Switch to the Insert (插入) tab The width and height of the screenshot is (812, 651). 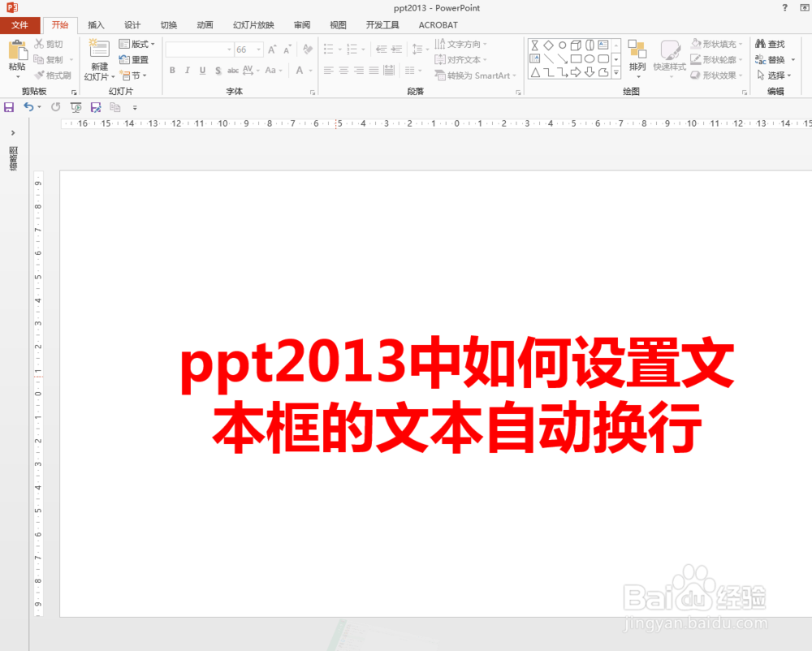coord(96,25)
